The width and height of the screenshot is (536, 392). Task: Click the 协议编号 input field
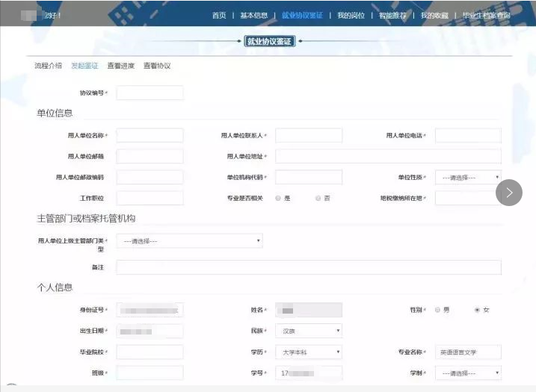(150, 93)
